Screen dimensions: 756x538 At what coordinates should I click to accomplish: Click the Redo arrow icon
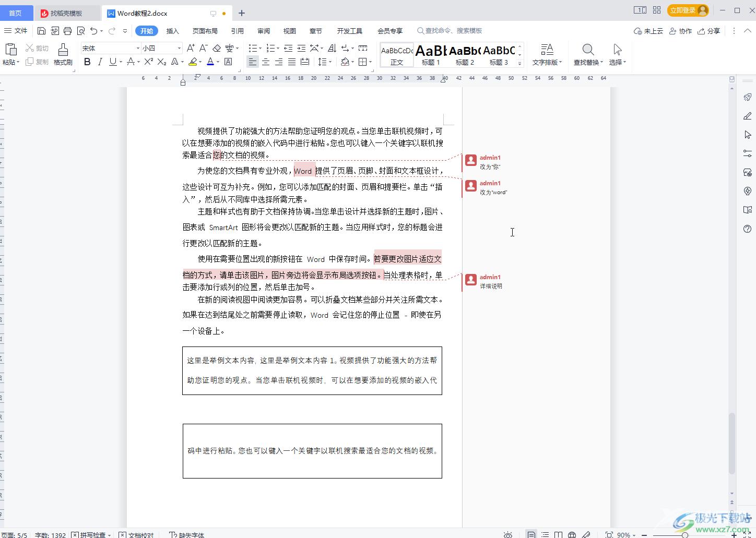pos(112,31)
